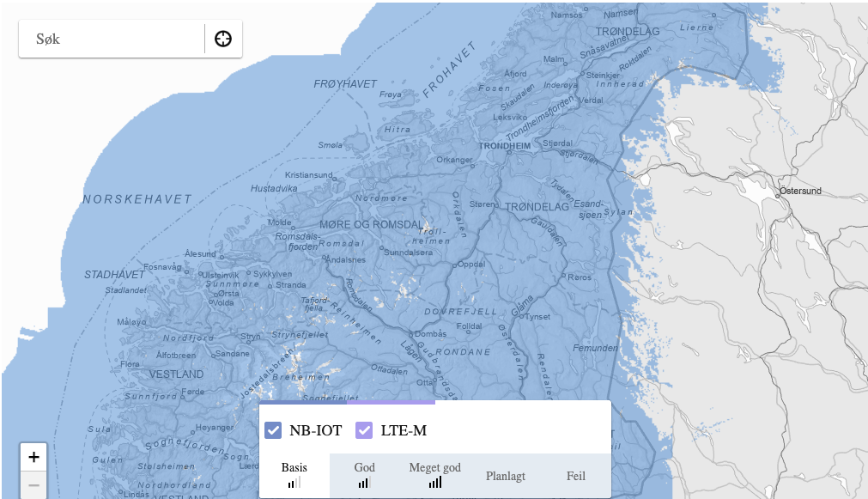Viewport: 868px width, 499px height.
Task: Click the Oppdal map label
Action: click(471, 265)
